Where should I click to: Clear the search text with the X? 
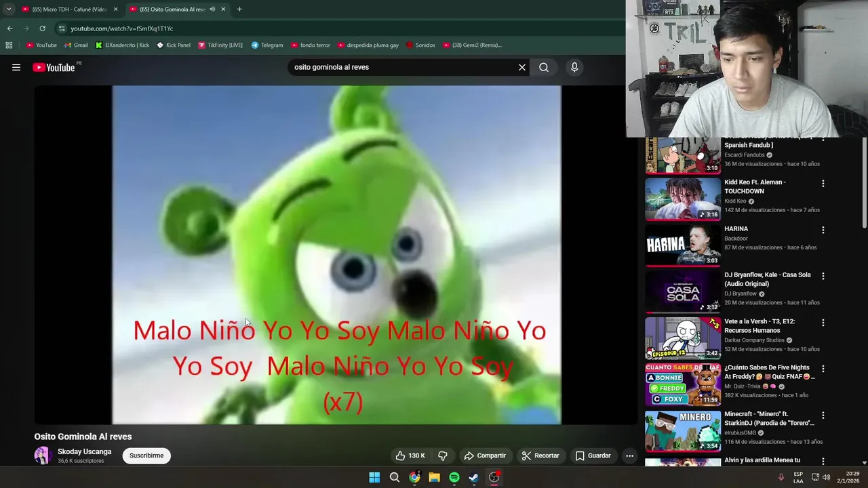pyautogui.click(x=522, y=67)
